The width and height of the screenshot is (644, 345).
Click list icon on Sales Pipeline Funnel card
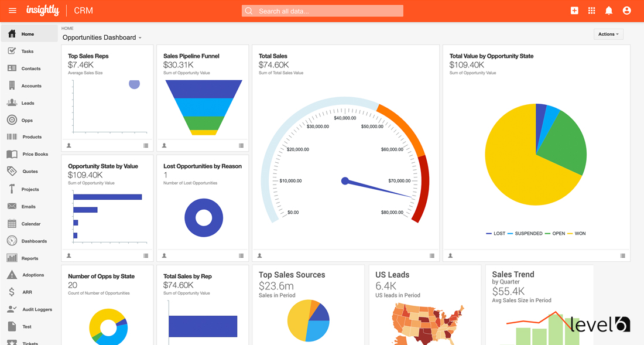pos(241,145)
